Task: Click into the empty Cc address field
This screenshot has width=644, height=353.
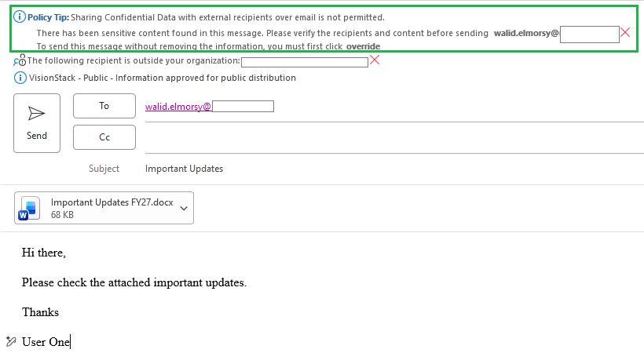Action: pyautogui.click(x=394, y=138)
